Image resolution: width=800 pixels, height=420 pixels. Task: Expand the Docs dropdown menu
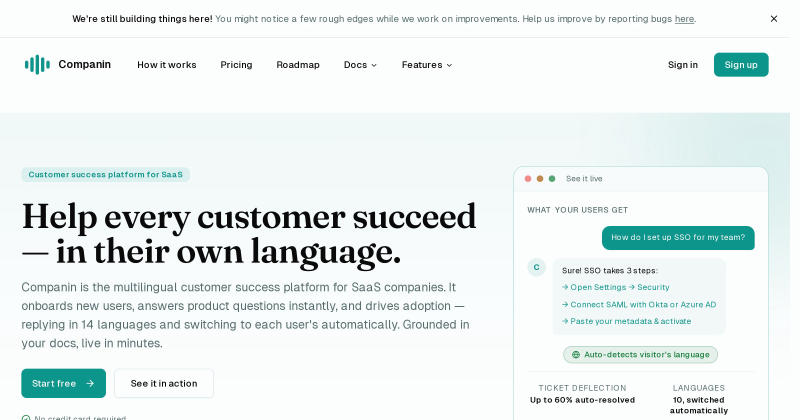pos(360,65)
